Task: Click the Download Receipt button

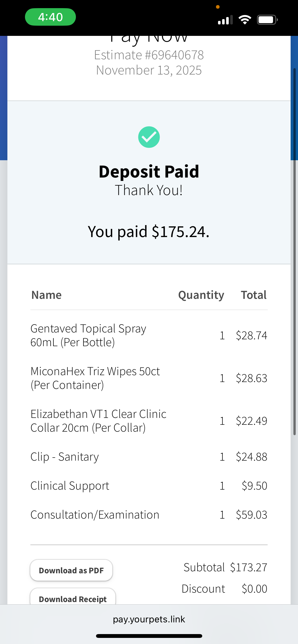Action: 73,599
